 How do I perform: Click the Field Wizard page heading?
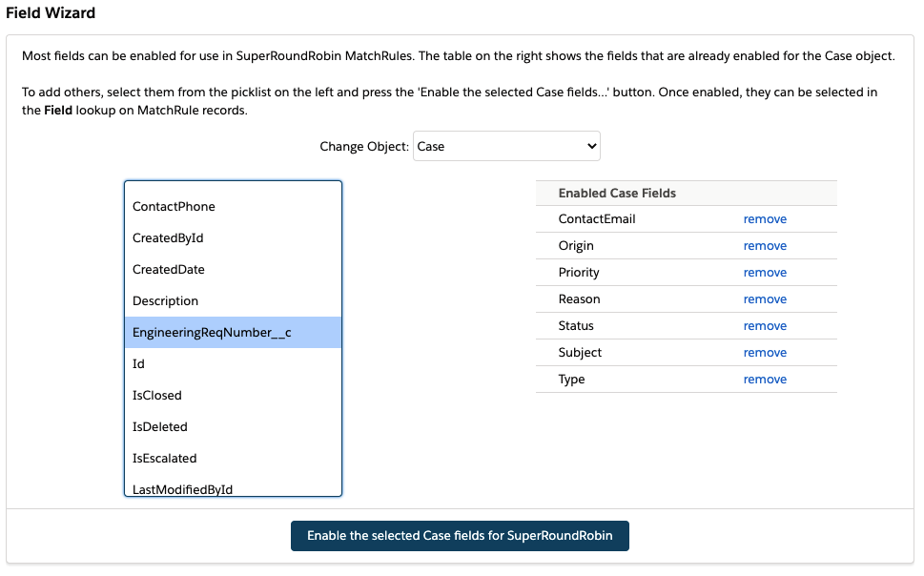pyautogui.click(x=51, y=13)
